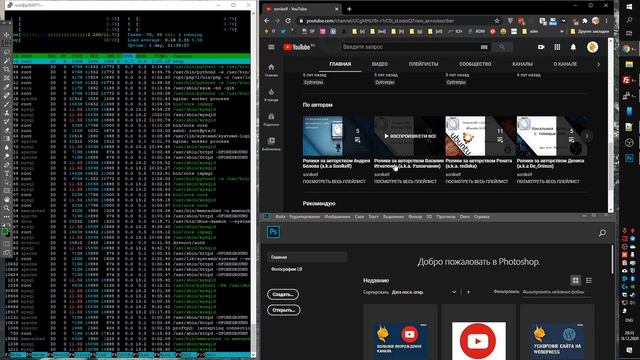Click ВОСПРОИЗВЕСТИ ВСЕ on second playlist
Screen dimensions: 640x360
point(409,136)
